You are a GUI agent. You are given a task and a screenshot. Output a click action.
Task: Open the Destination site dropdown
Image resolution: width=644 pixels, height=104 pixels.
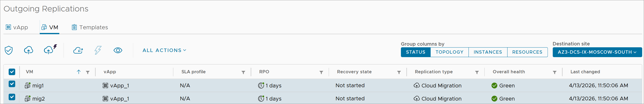597,52
